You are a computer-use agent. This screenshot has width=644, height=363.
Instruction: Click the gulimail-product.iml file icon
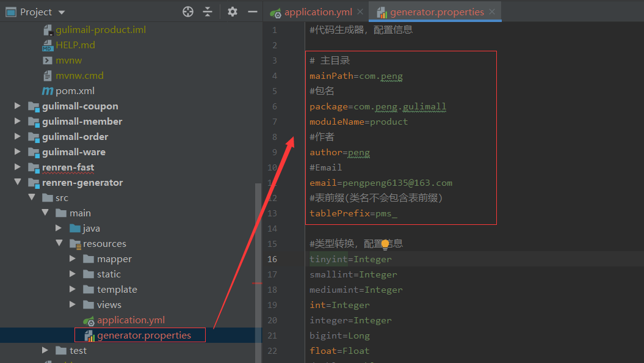(48, 29)
